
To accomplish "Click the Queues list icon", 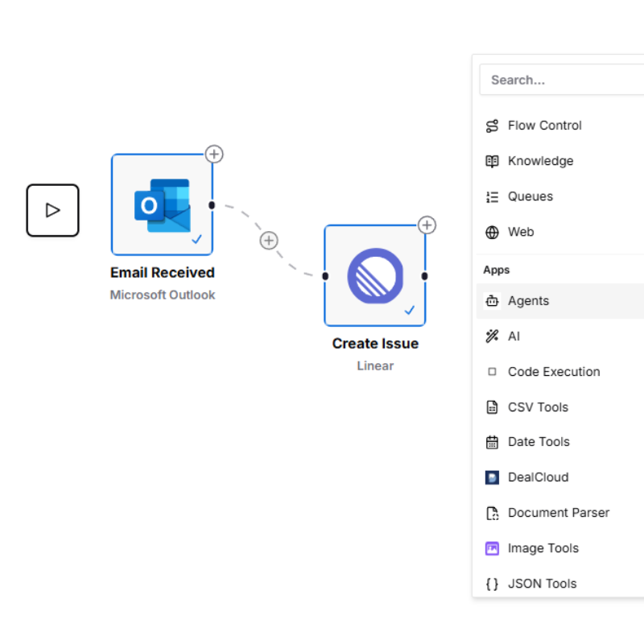I will (x=492, y=196).
